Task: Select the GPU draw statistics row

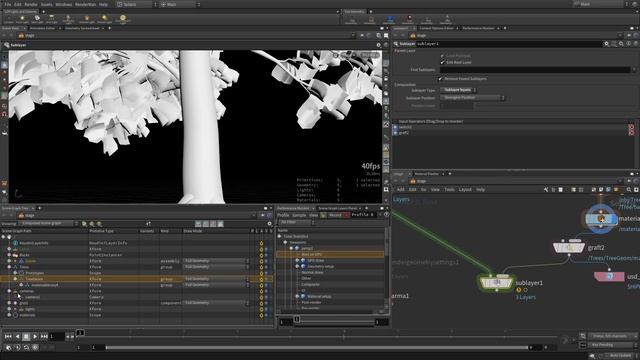Action: click(331, 260)
